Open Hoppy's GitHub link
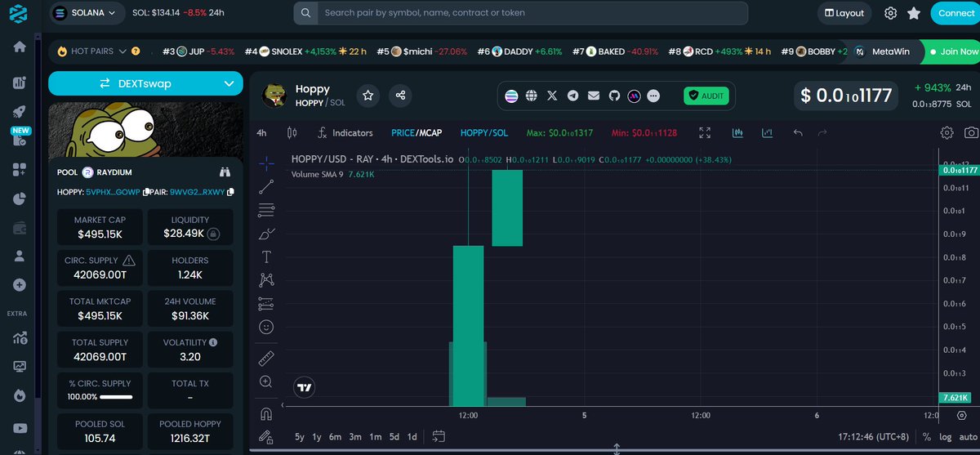980x455 pixels. point(613,96)
